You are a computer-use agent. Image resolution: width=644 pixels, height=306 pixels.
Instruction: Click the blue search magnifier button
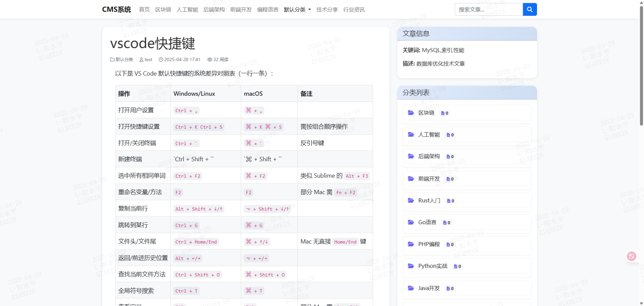click(530, 9)
